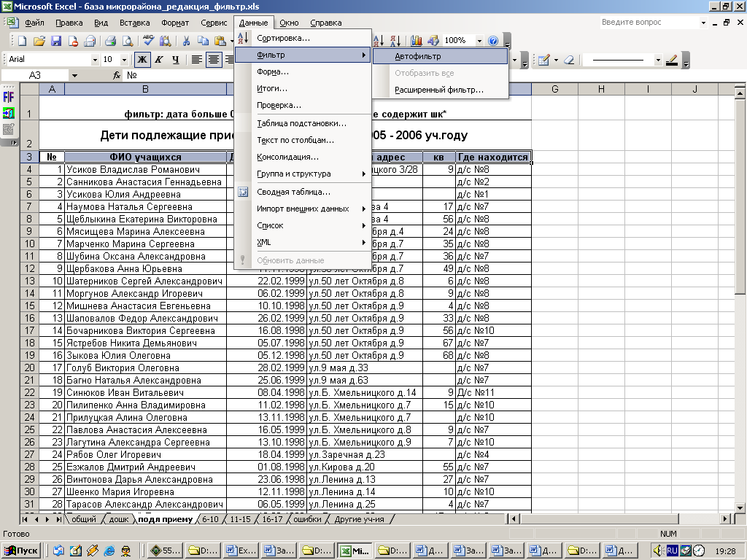Viewport: 747px width, 560px height.
Task: Switch to Другие уч-ия sheet tab
Action: click(359, 519)
